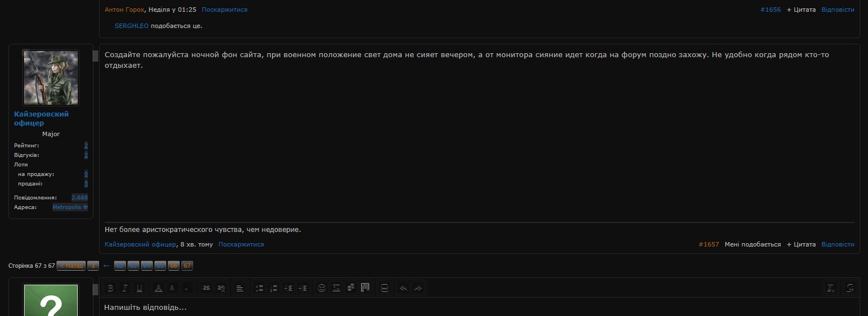Click the remove formatting icon
868x316 pixels.
[x=831, y=288]
